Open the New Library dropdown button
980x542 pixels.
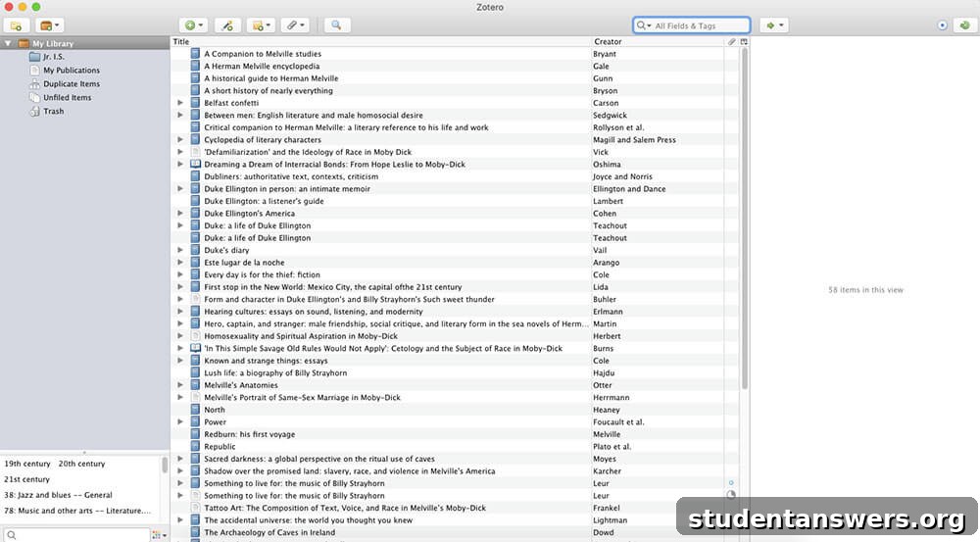click(49, 25)
